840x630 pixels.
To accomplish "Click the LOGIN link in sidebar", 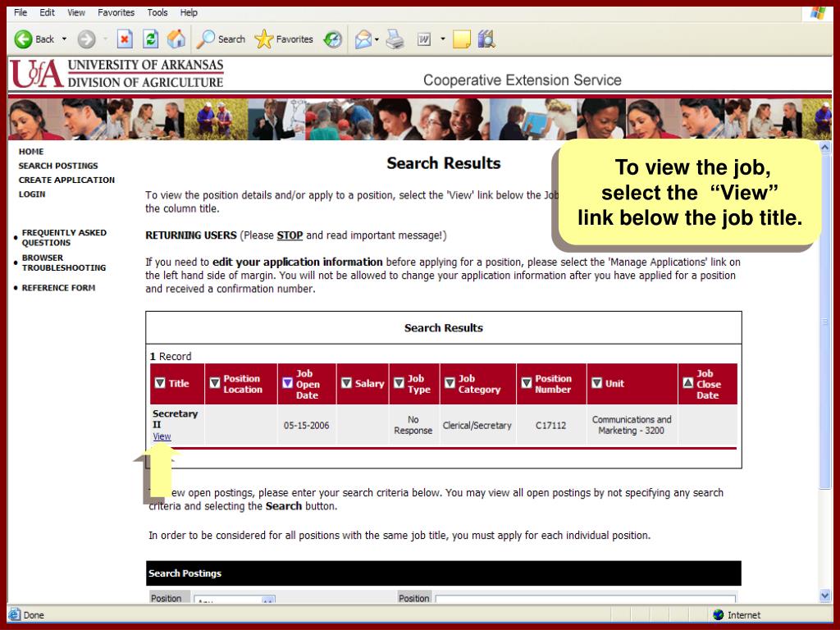I will pyautogui.click(x=32, y=194).
